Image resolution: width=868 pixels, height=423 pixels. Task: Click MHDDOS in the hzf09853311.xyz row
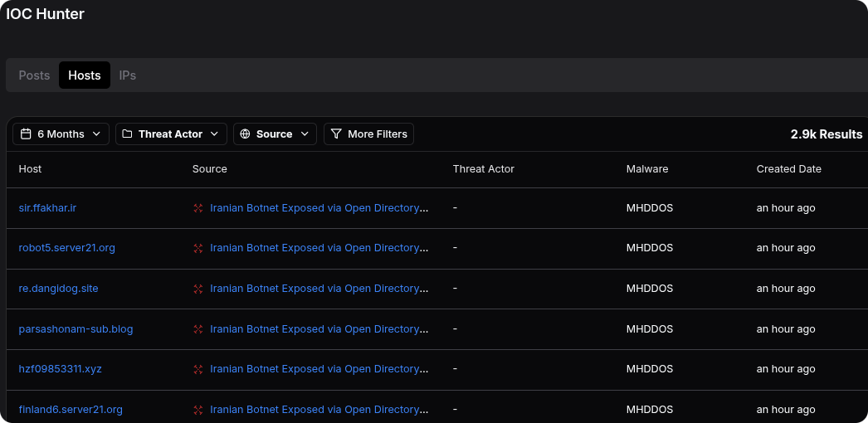pyautogui.click(x=650, y=369)
